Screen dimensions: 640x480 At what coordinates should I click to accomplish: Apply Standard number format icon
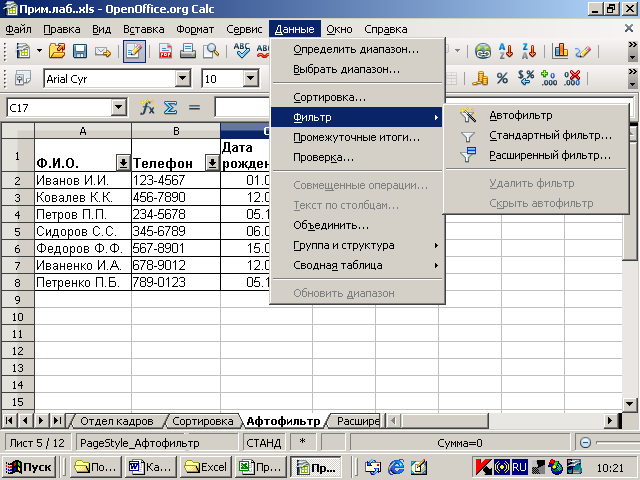[526, 78]
